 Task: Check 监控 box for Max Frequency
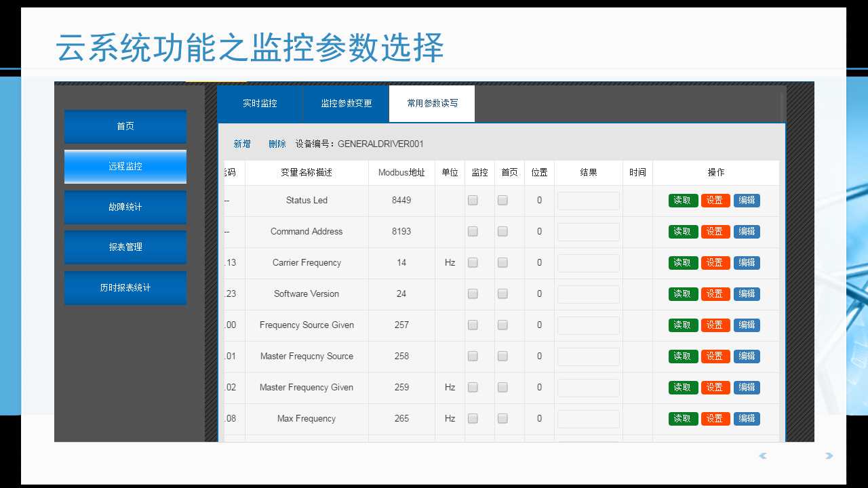(x=473, y=418)
